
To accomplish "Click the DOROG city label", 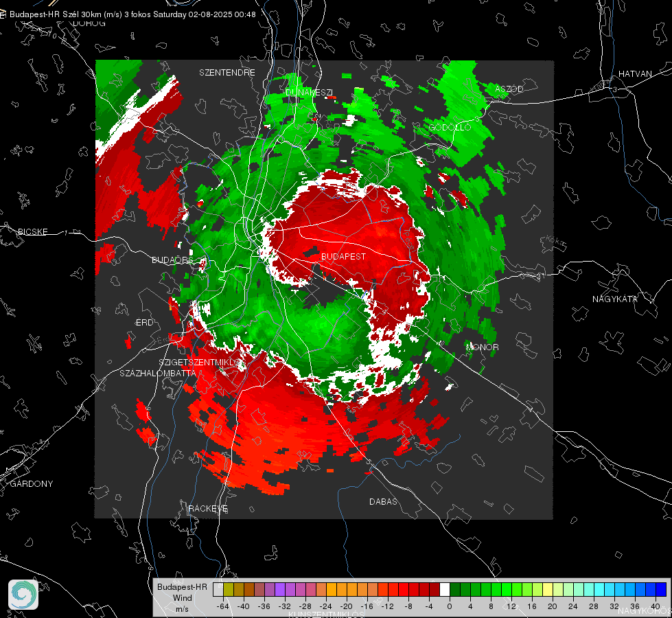I will tap(89, 23).
